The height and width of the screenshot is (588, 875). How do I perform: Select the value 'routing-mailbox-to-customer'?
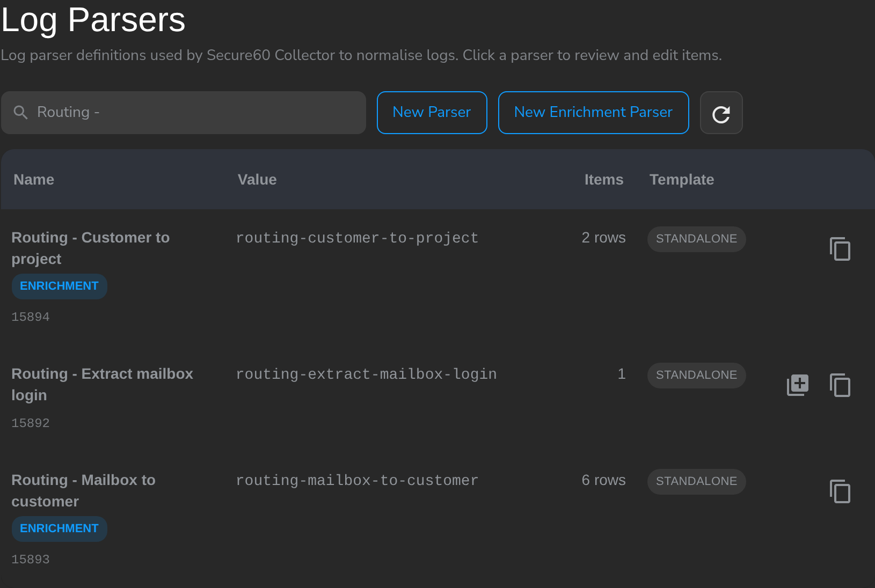(357, 480)
